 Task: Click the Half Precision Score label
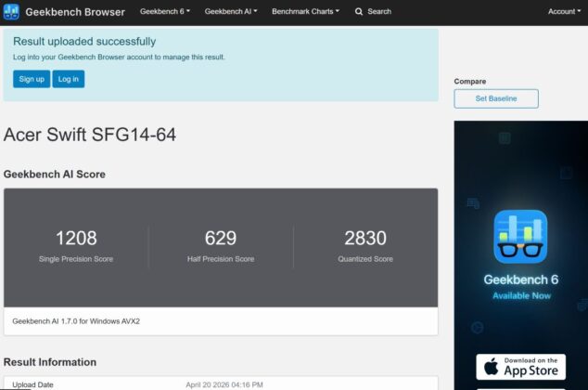pos(221,259)
